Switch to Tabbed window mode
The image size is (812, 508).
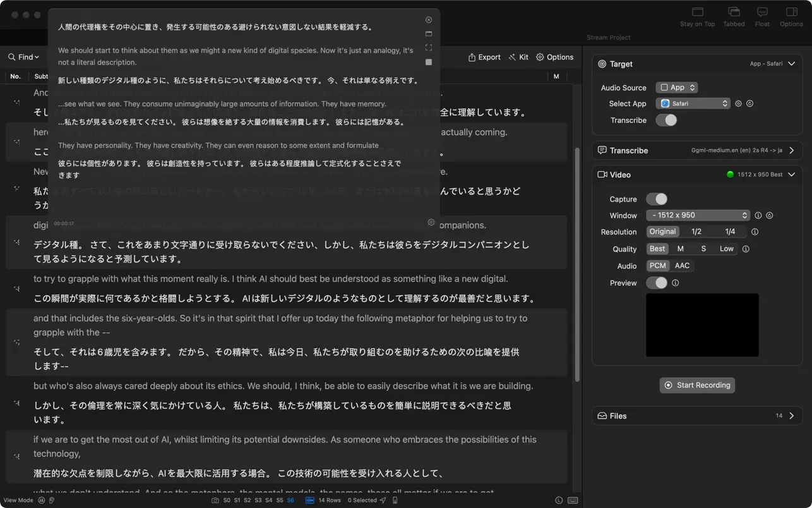click(x=734, y=12)
